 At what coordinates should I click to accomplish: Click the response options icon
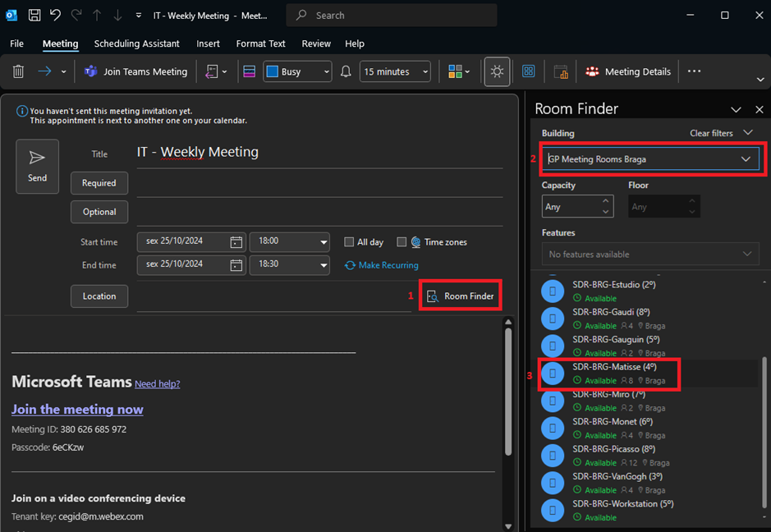(x=212, y=71)
